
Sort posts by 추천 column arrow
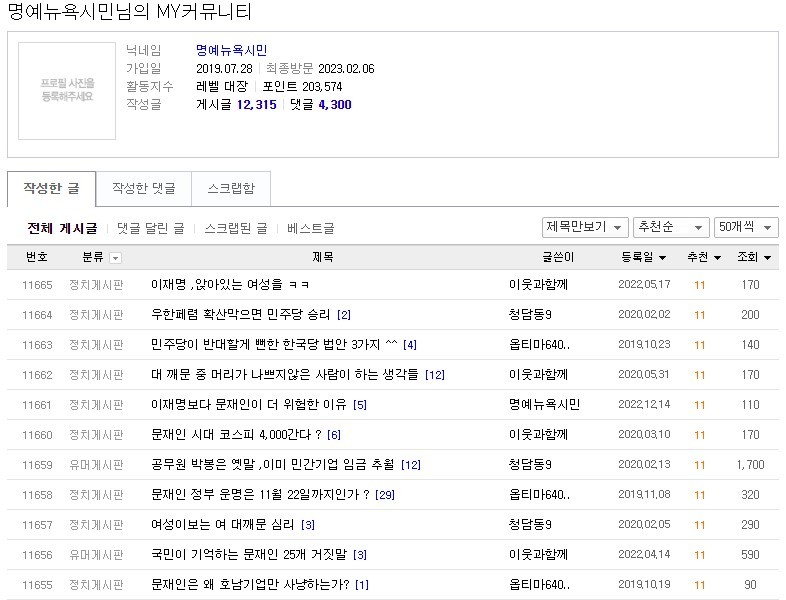(x=715, y=258)
